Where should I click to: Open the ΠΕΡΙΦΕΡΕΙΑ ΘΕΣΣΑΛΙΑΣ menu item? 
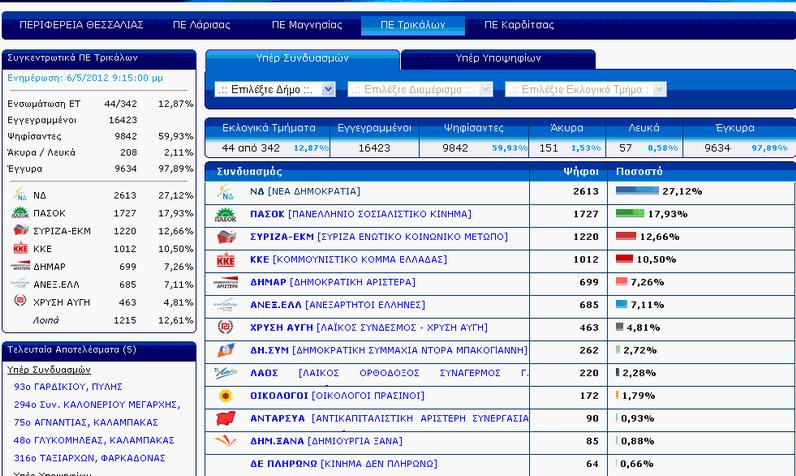coord(81,24)
